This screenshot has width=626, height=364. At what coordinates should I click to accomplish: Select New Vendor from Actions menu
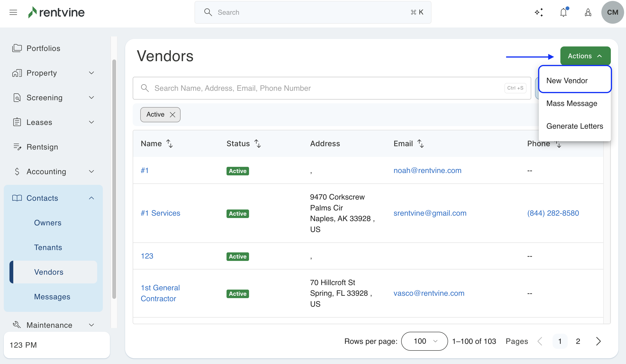click(x=567, y=81)
